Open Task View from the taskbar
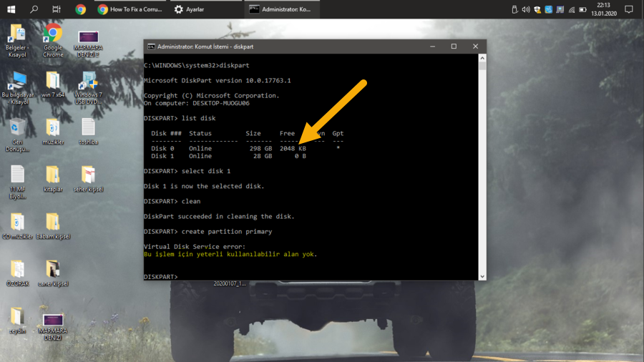 tap(57, 9)
